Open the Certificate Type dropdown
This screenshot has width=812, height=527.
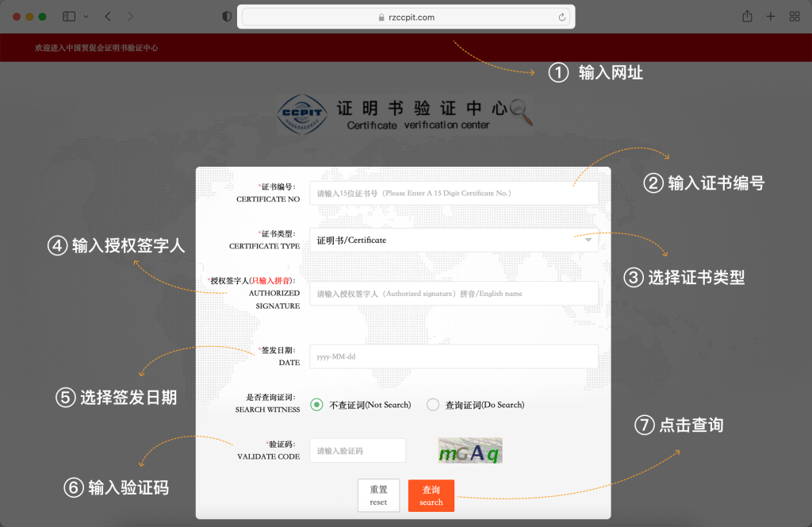(x=454, y=240)
